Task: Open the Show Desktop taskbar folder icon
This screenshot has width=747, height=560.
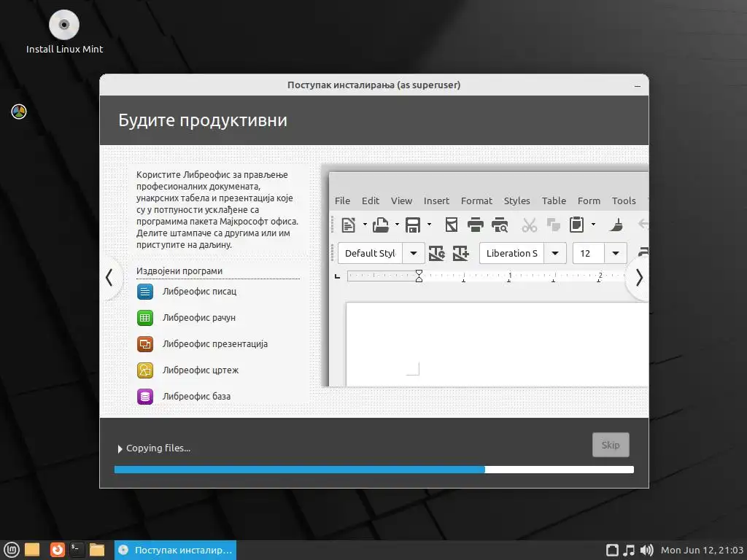Action: 32,550
